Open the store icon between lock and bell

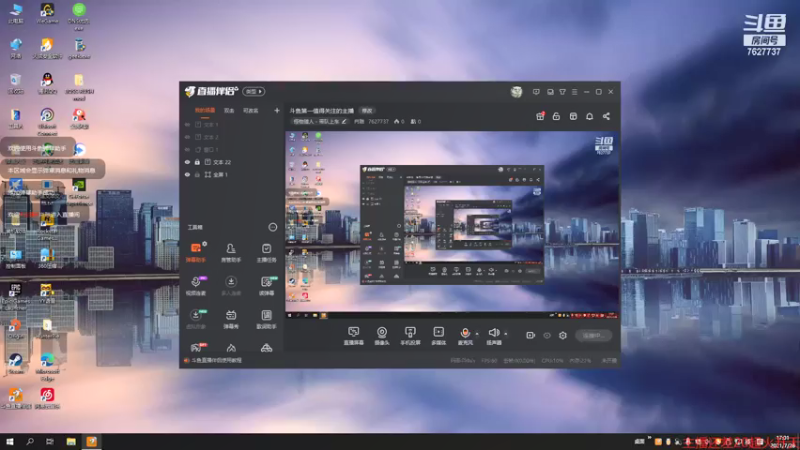(x=573, y=116)
